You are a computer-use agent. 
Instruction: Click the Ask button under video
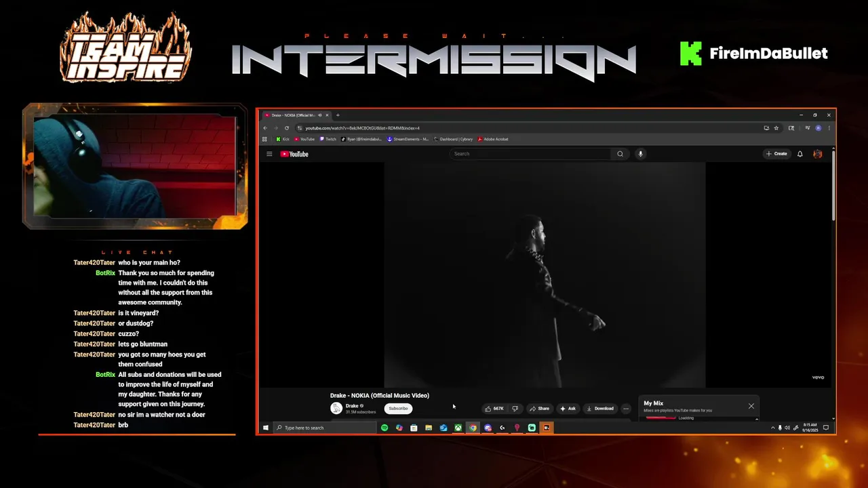(568, 409)
